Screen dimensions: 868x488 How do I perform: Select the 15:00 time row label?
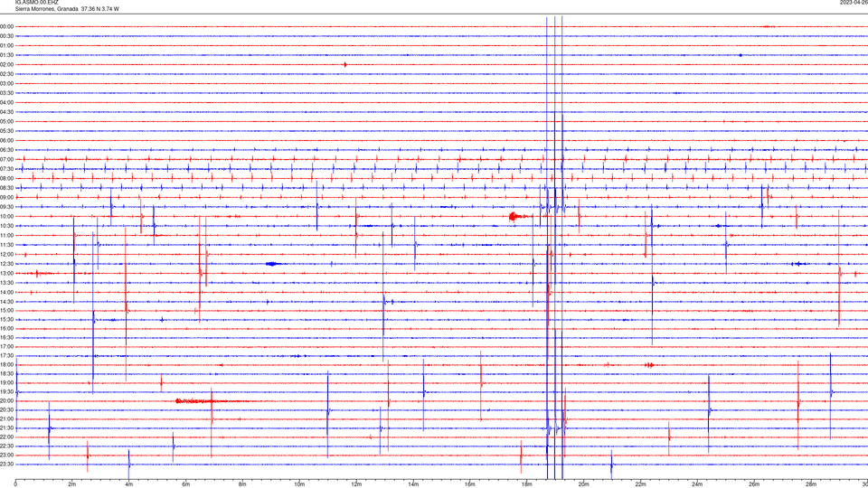(x=7, y=310)
